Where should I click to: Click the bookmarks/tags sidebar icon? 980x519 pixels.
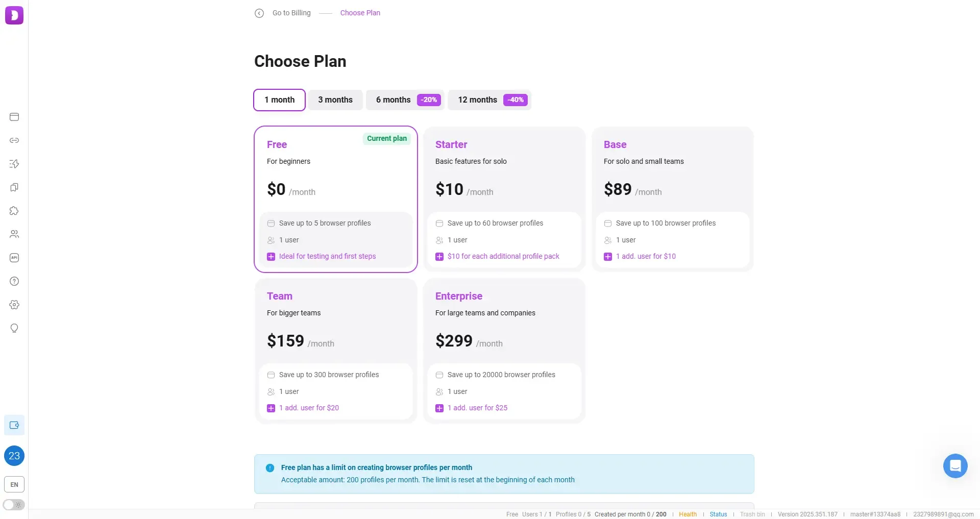pyautogui.click(x=14, y=187)
